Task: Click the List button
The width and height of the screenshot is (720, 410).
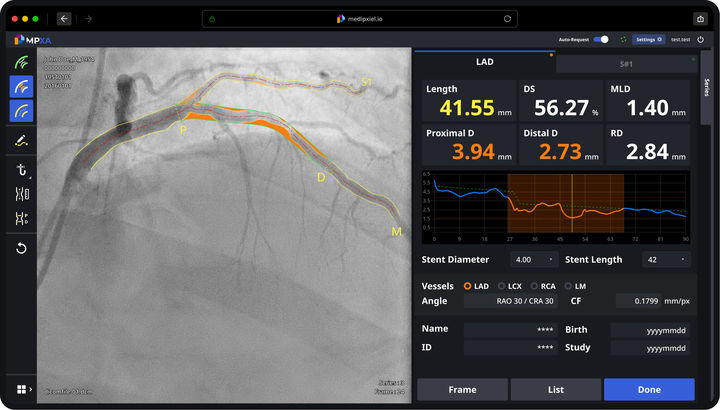Action: click(x=556, y=389)
